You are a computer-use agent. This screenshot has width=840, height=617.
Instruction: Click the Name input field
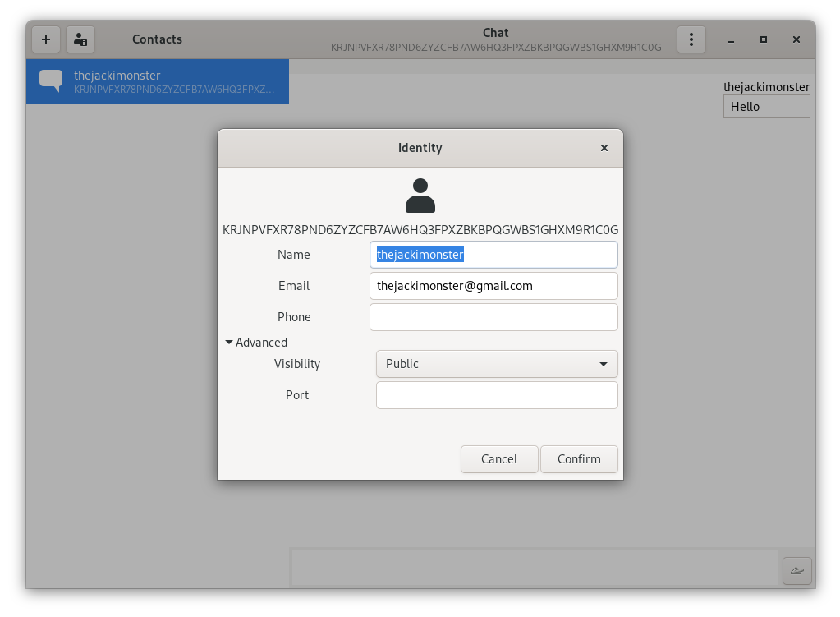coord(493,255)
